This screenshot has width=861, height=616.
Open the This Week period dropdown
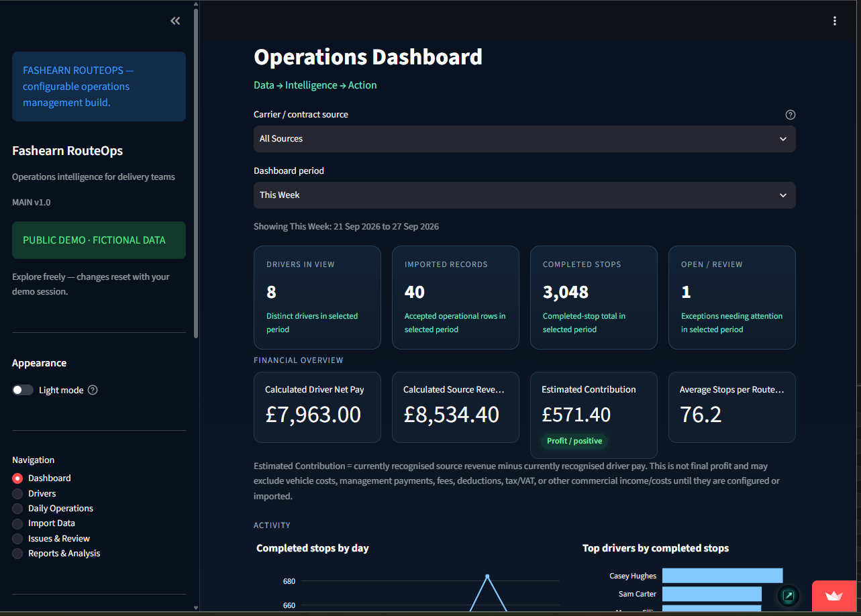525,195
